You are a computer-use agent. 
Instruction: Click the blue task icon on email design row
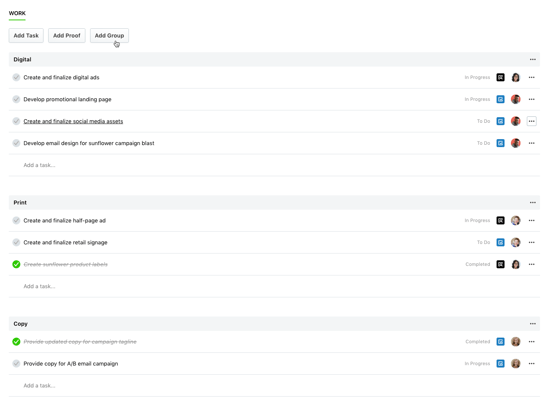coord(501,143)
